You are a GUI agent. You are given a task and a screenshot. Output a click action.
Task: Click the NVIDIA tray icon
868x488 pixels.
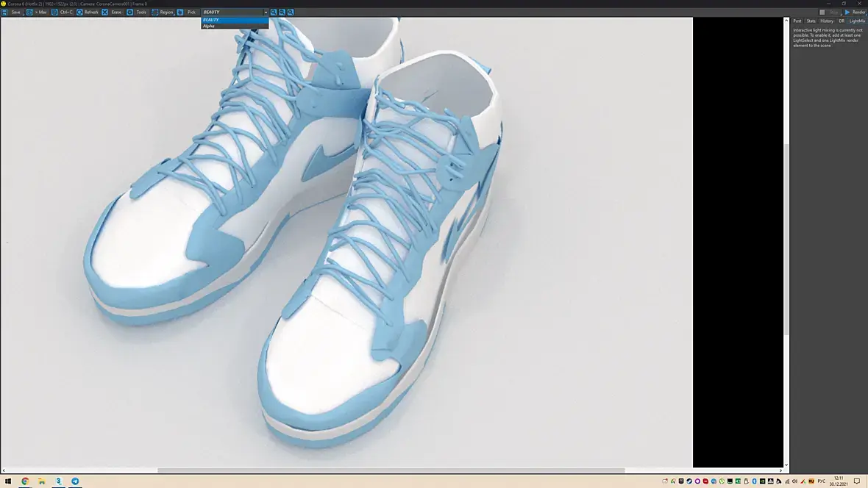coord(762,481)
